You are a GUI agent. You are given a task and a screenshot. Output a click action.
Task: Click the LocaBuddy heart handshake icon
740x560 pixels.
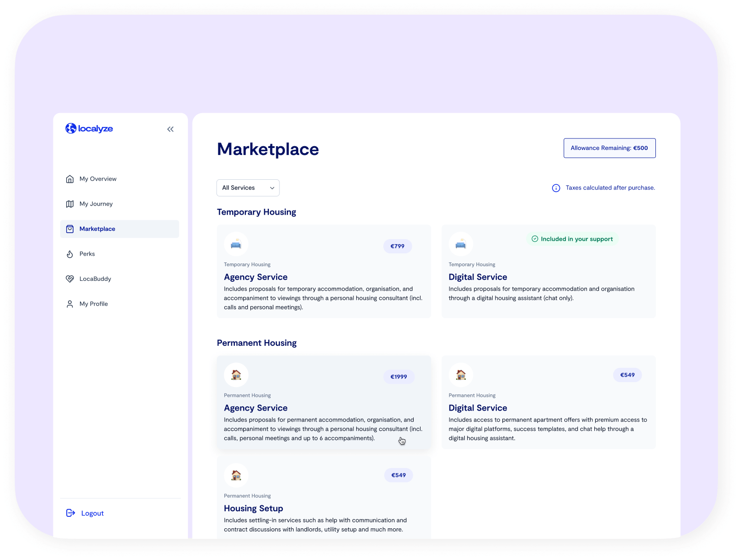(x=70, y=279)
